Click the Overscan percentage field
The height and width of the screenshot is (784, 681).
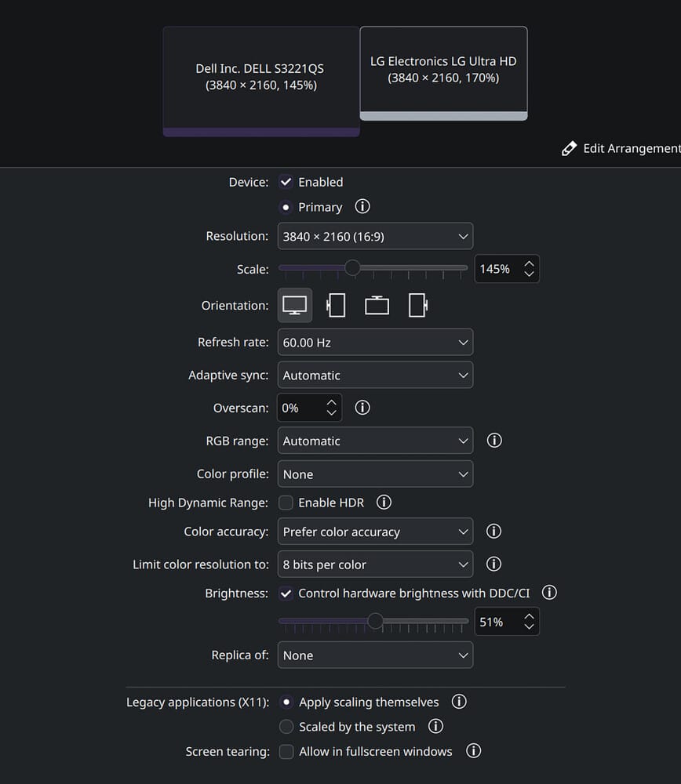[302, 407]
